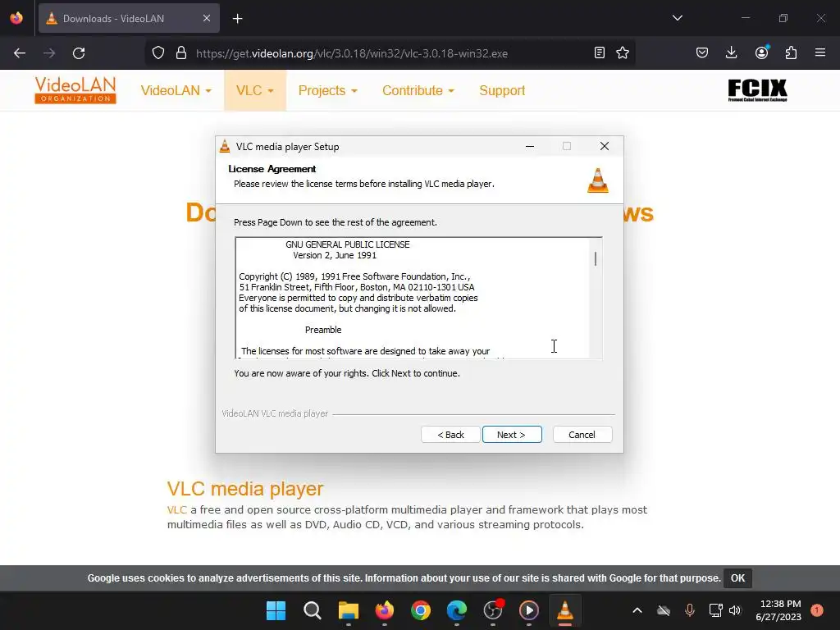The width and height of the screenshot is (840, 630).
Task: Open the Firefox downloads panel
Action: (731, 52)
